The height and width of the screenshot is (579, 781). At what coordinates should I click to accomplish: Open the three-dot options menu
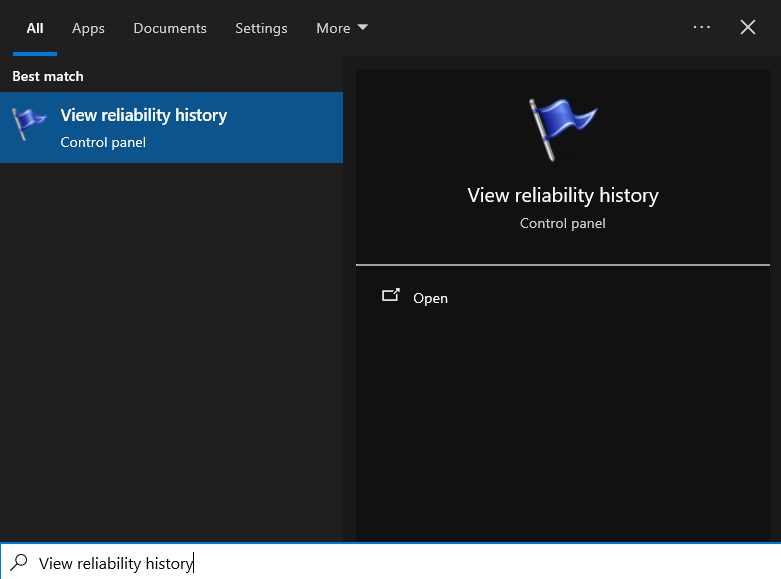[701, 27]
